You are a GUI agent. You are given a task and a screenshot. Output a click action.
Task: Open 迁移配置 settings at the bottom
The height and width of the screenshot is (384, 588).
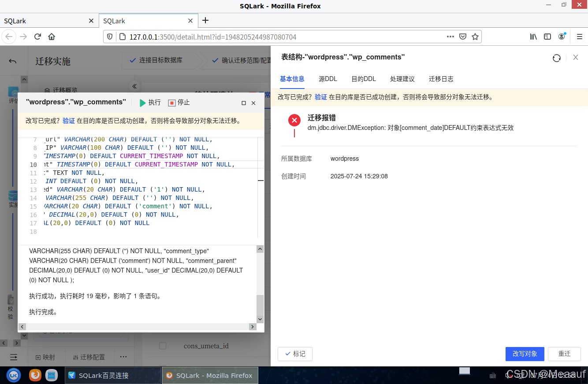[89, 357]
